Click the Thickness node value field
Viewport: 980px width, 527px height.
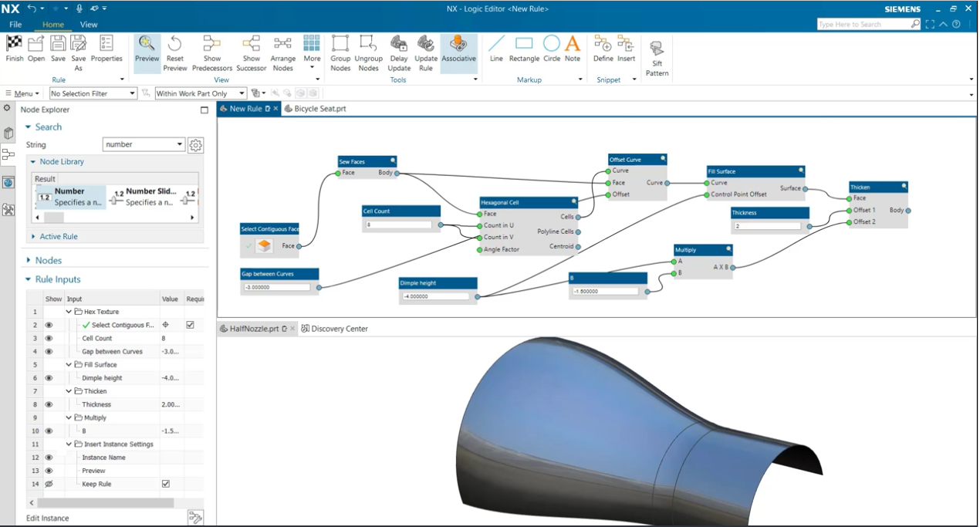[x=767, y=226]
